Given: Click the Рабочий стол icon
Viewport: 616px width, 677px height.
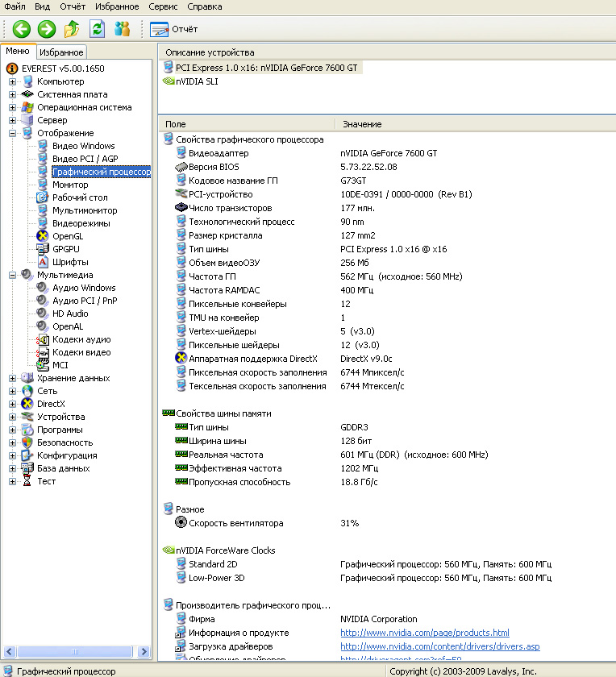Looking at the screenshot, I should click(x=43, y=197).
